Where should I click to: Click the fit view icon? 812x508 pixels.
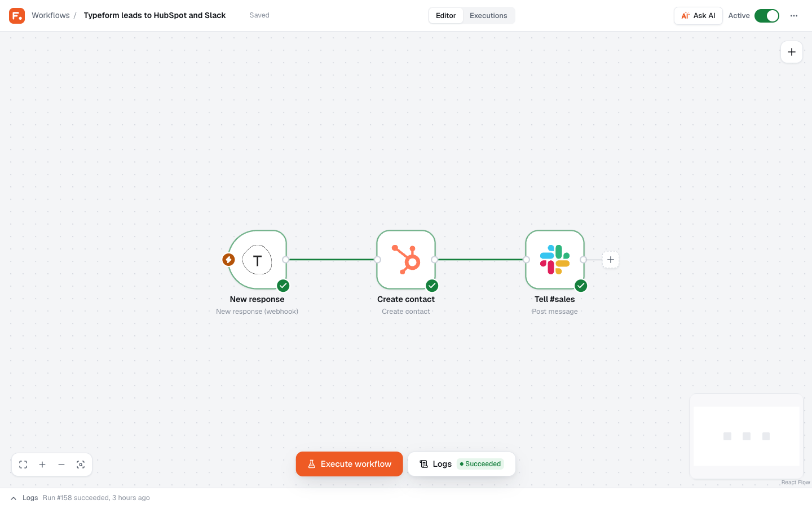coord(23,465)
